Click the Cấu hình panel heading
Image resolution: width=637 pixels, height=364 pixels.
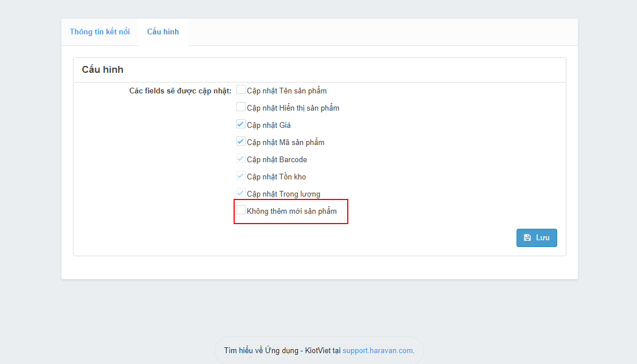tap(103, 70)
